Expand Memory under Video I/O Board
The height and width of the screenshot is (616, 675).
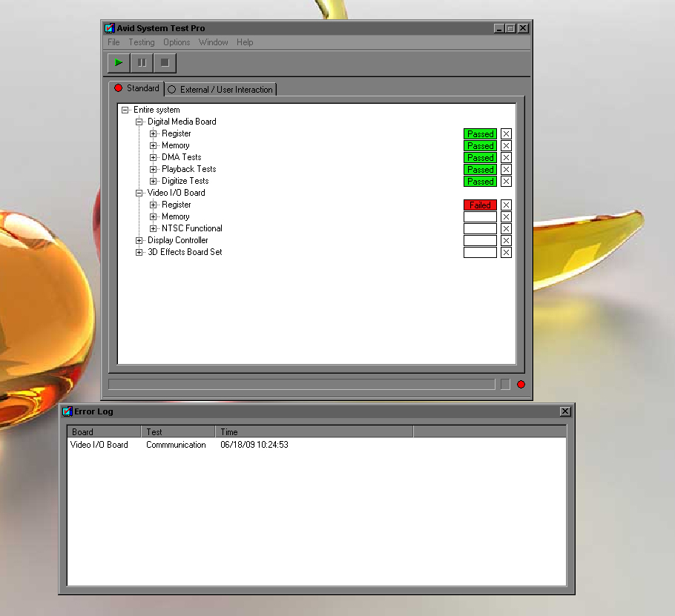click(154, 216)
